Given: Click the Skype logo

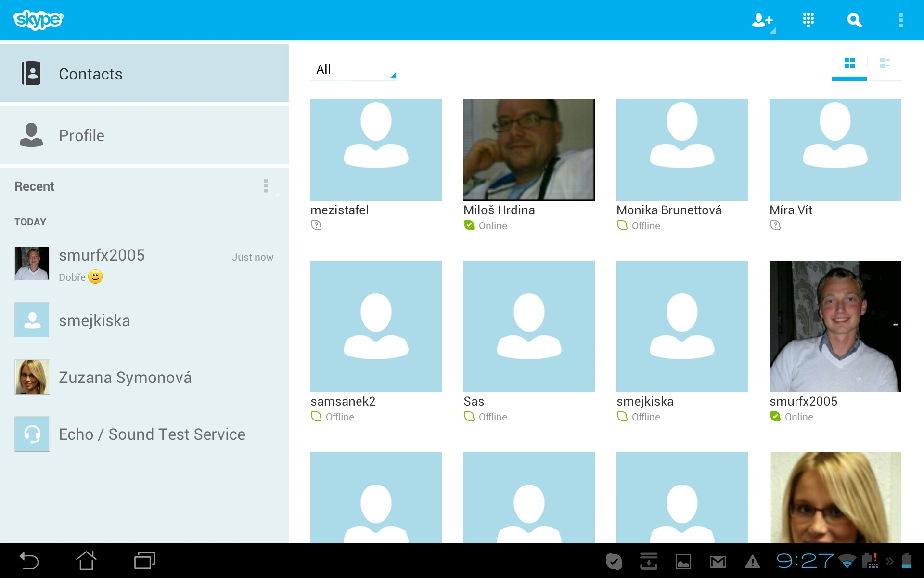Looking at the screenshot, I should 38,20.
